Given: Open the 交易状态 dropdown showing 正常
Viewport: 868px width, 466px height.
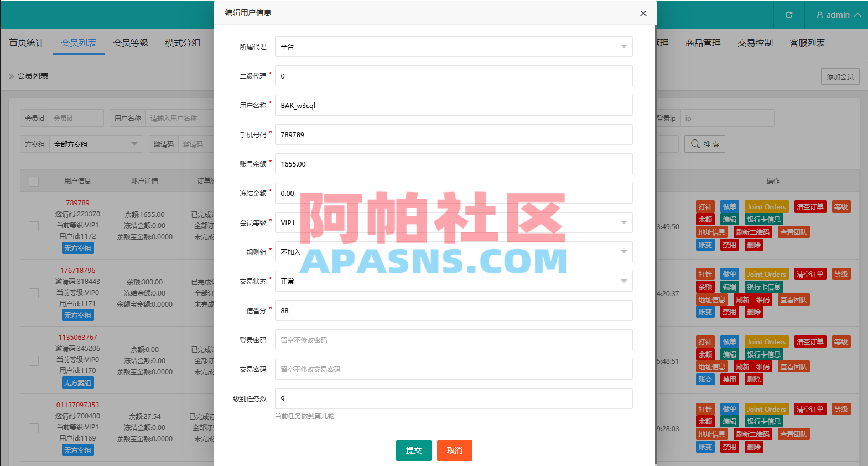Looking at the screenshot, I should [x=454, y=281].
